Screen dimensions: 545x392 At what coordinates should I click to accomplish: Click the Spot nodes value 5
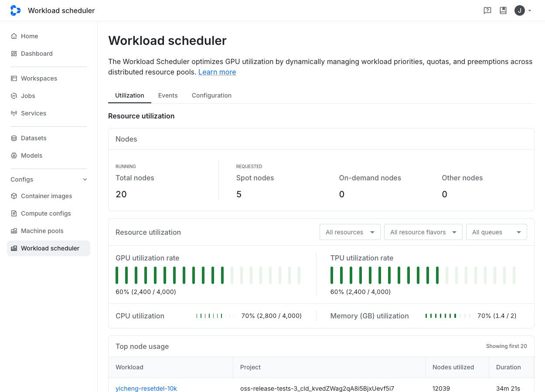(239, 194)
